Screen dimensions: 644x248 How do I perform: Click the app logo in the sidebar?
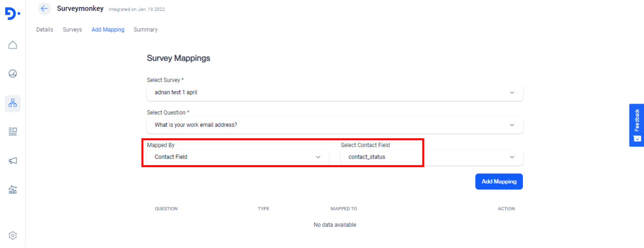point(12,14)
